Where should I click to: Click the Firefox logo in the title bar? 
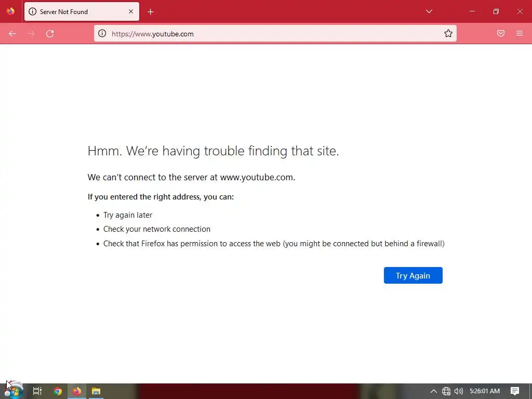(10, 11)
